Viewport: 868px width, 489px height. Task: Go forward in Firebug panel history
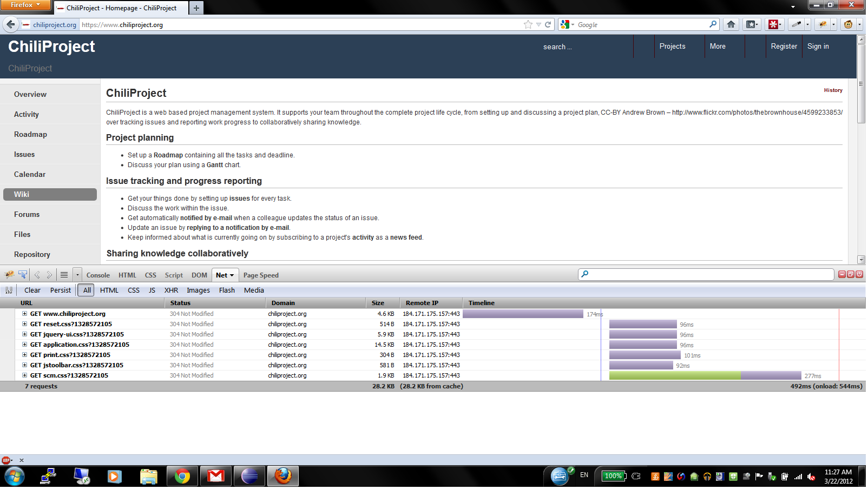click(49, 275)
